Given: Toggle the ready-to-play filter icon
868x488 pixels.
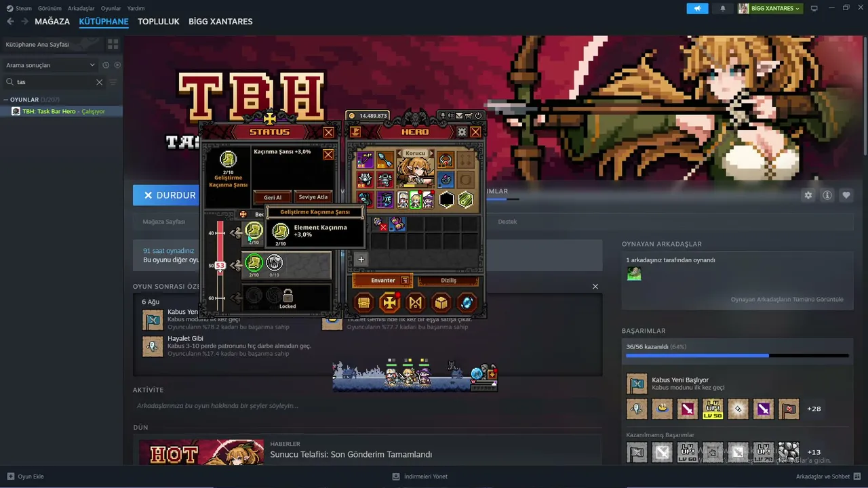Looking at the screenshot, I should click(x=117, y=65).
